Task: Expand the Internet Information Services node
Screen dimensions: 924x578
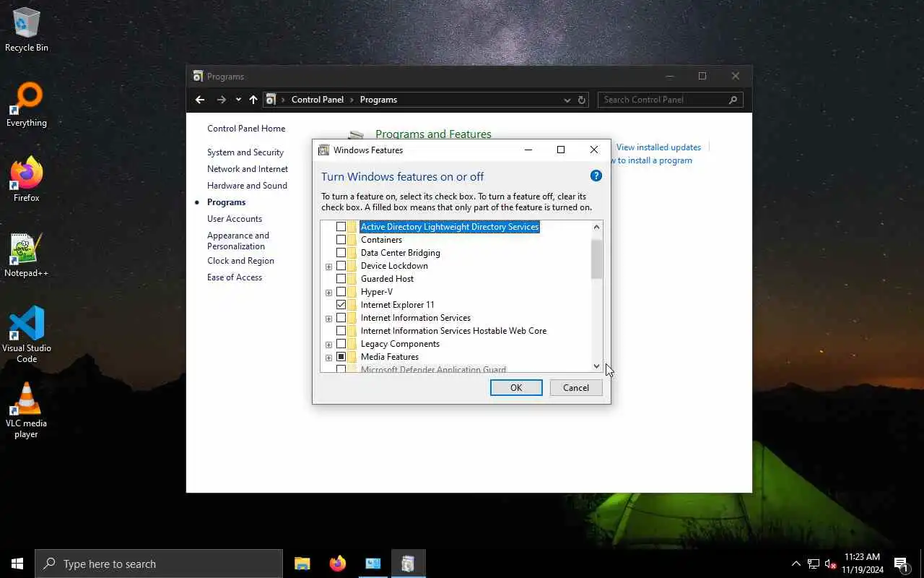Action: click(x=328, y=319)
